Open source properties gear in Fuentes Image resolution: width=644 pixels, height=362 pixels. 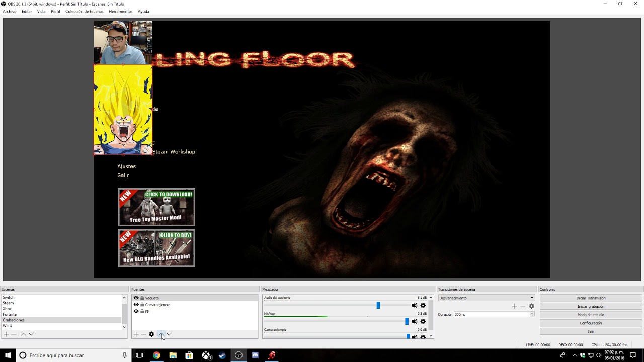[x=152, y=334]
